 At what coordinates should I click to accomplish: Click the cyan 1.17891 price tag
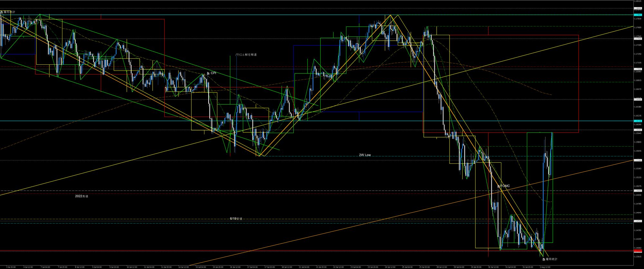(x=638, y=15)
